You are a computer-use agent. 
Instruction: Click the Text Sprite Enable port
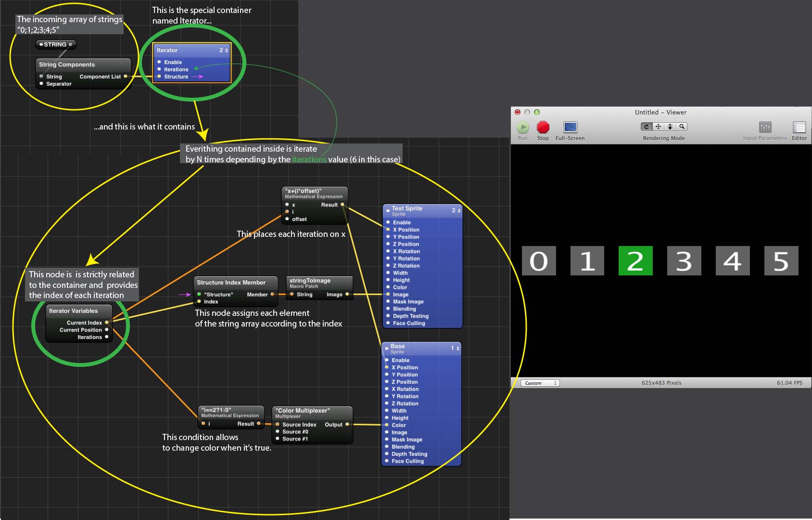tap(388, 222)
